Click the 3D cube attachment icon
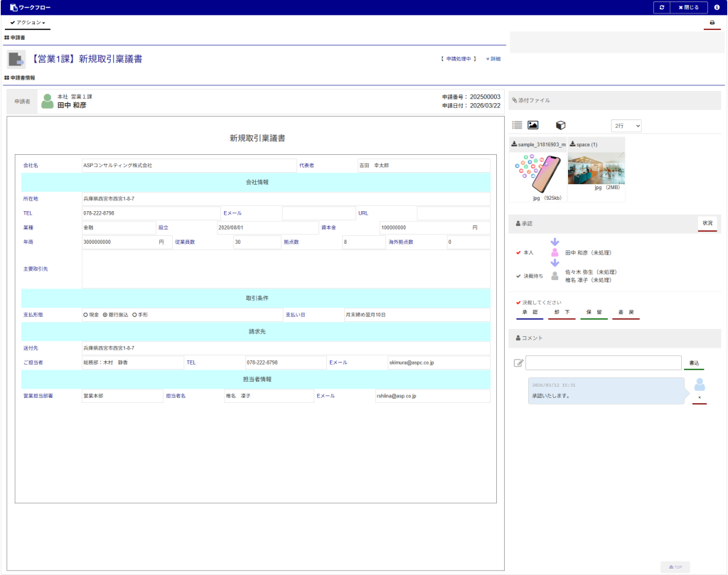This screenshot has height=575, width=728. 560,125
